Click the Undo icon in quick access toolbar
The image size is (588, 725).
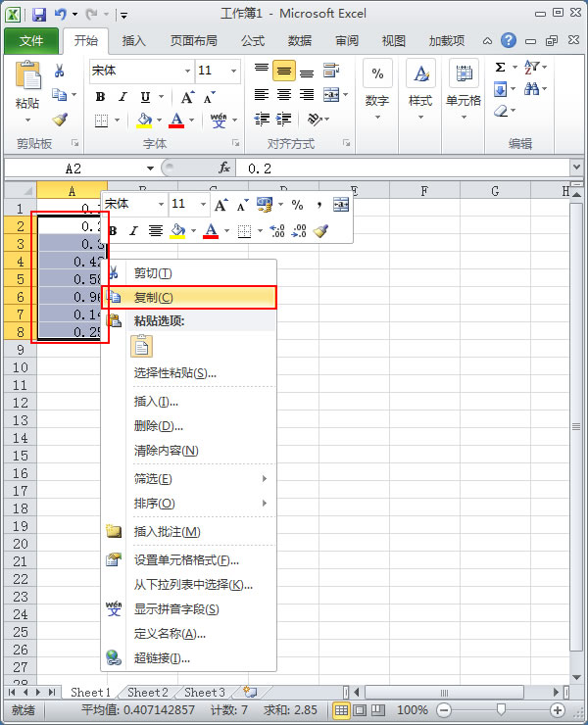60,15
